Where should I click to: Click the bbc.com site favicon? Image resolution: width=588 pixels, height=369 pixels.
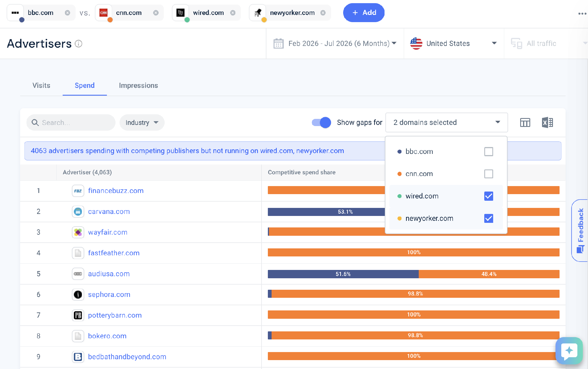click(15, 13)
